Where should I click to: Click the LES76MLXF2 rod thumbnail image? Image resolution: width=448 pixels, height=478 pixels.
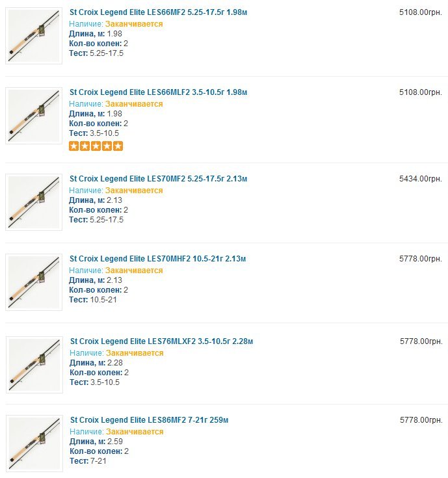[x=34, y=364]
